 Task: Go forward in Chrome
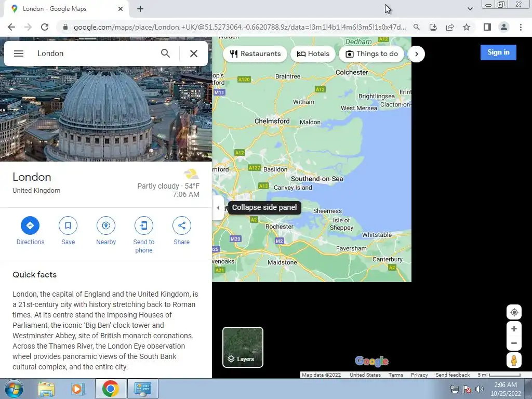[28, 27]
